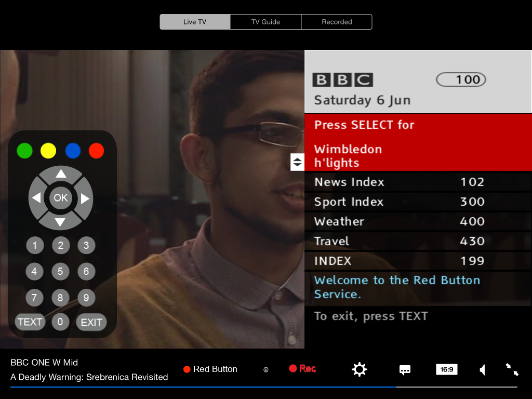532x399 pixels.
Task: Switch to the Live TV tab
Action: [195, 22]
